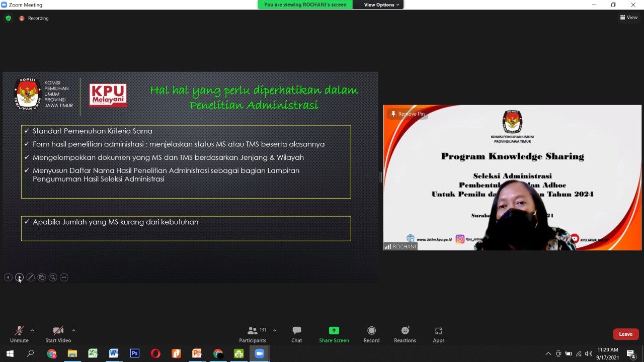Expand video options arrow beside Start Video

73,330
